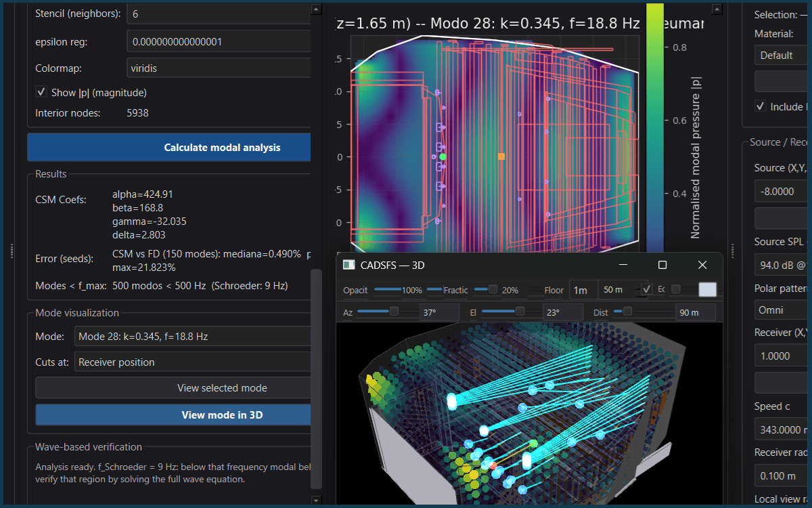Click the down arrow of the left panel scrollbar
This screenshot has height=508, width=812.
tap(316, 500)
